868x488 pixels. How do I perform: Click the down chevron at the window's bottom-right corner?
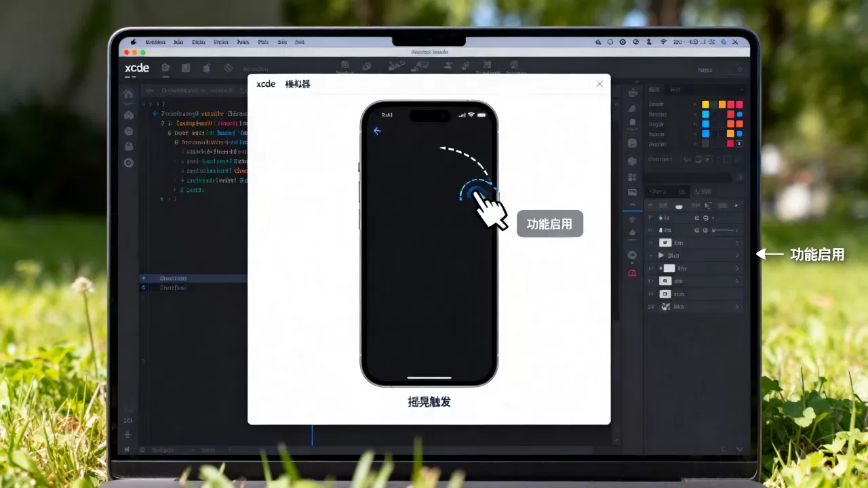(x=739, y=449)
